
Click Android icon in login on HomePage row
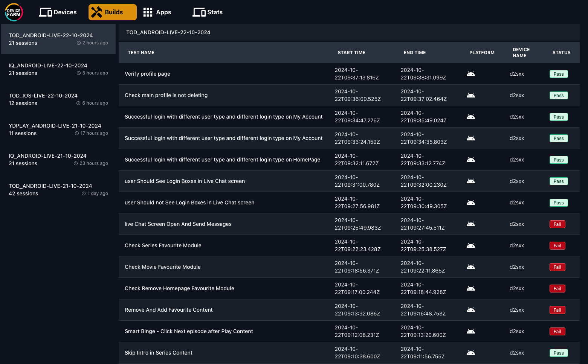pos(471,160)
